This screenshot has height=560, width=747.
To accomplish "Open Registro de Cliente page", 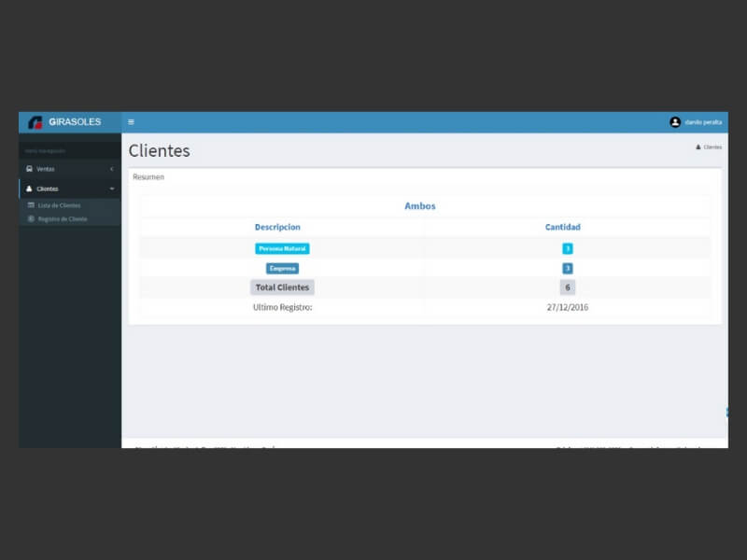I will (63, 219).
